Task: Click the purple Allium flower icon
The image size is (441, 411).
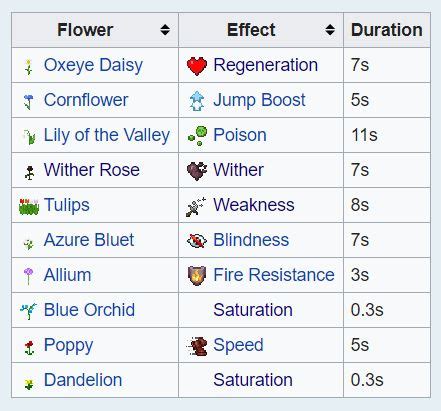Action: point(29,276)
